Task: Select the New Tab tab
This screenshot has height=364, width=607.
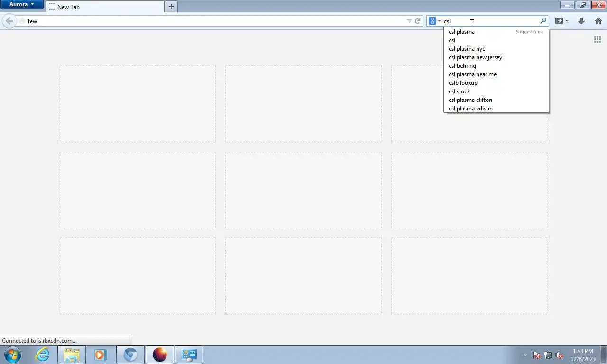Action: pyautogui.click(x=105, y=7)
